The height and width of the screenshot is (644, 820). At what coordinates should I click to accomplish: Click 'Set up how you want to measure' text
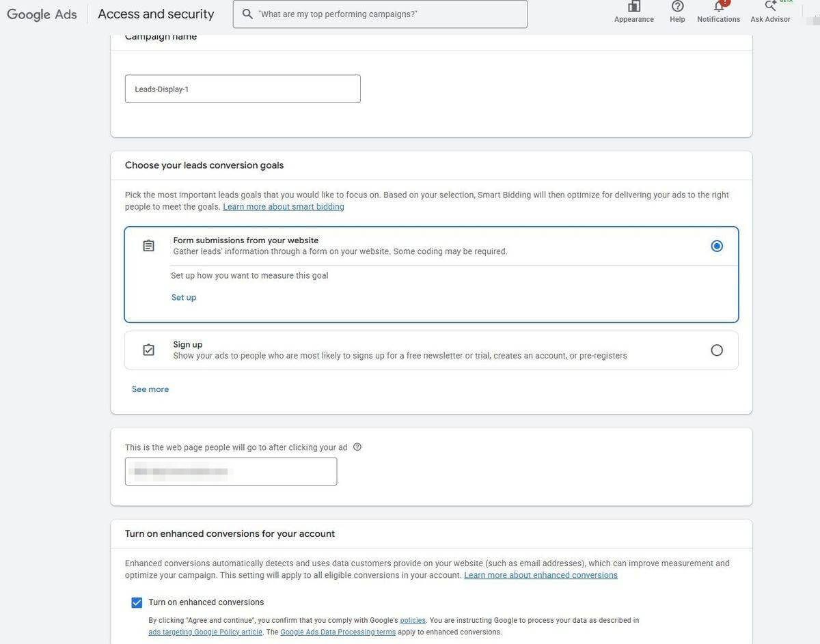click(249, 276)
